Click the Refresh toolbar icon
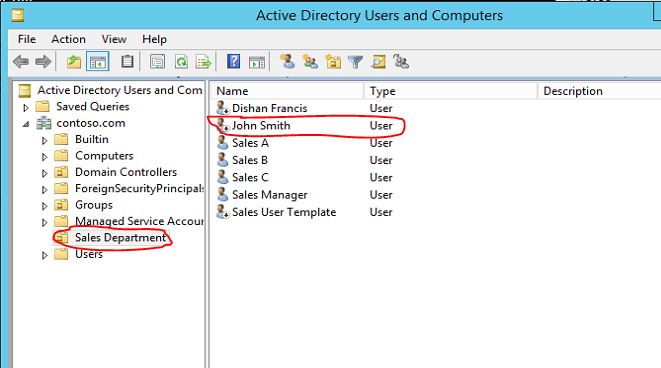This screenshot has width=661, height=368. coord(181,62)
